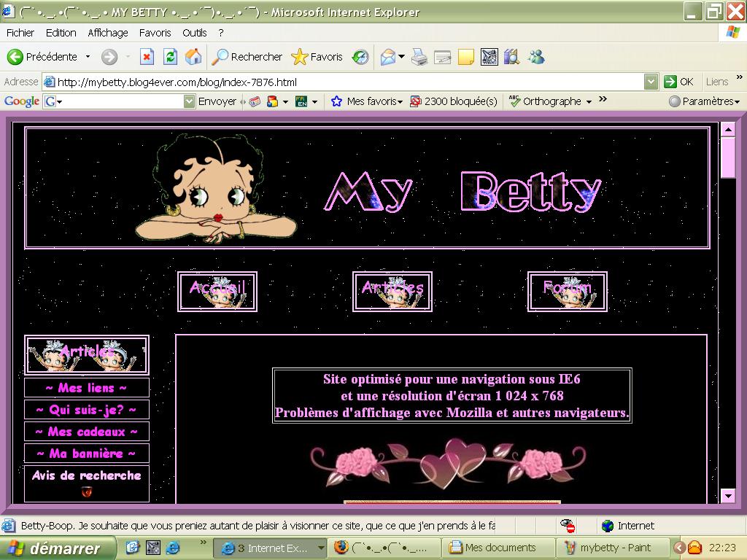The width and height of the screenshot is (747, 560).
Task: Open the démarrer Start button
Action: [x=57, y=548]
